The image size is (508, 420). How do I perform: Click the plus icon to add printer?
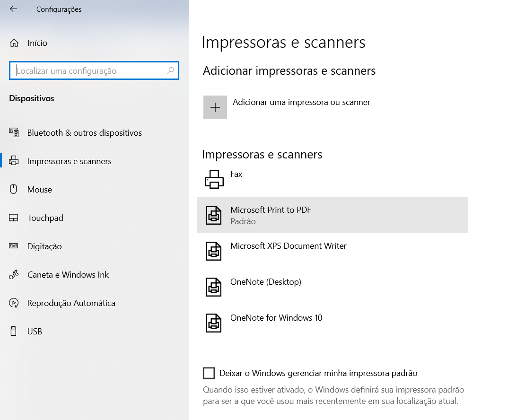pos(215,107)
